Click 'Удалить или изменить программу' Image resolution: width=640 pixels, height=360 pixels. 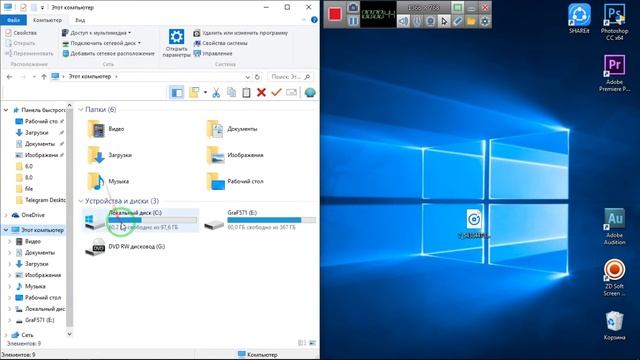240,33
